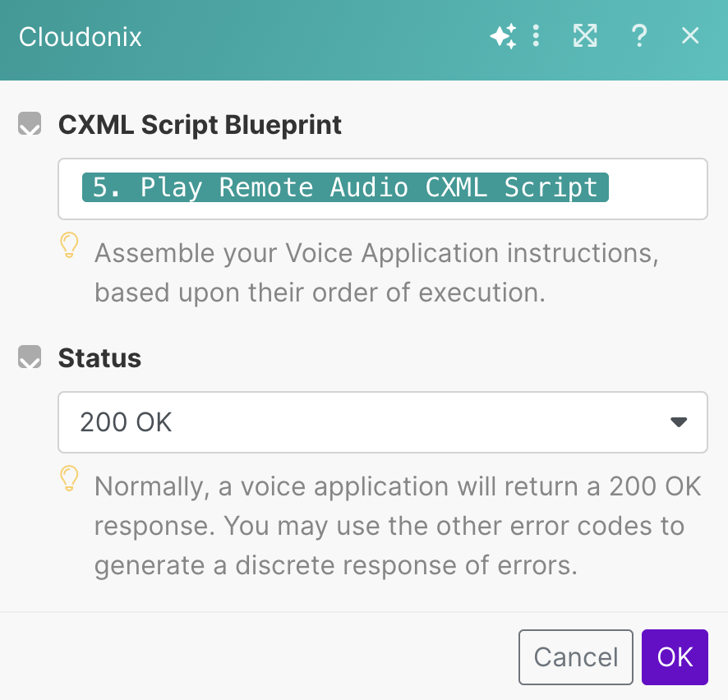This screenshot has height=700, width=728.
Task: Click the Status field label
Action: (x=99, y=358)
